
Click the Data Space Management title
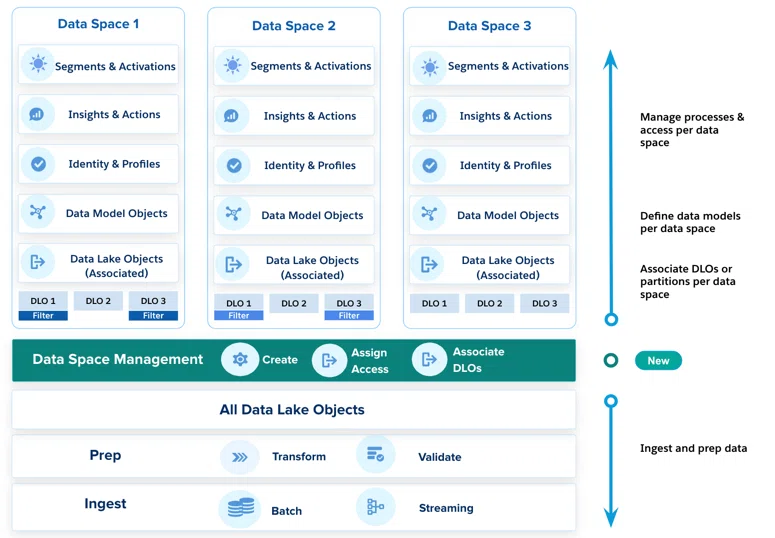click(118, 359)
